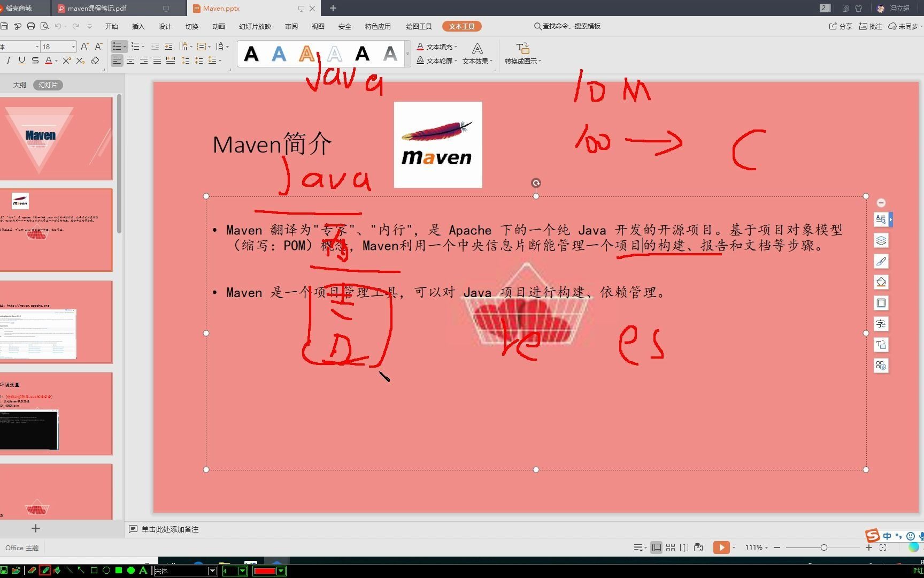Open the 绘图工具 ribbon tab
Image resolution: width=924 pixels, height=578 pixels.
(419, 26)
